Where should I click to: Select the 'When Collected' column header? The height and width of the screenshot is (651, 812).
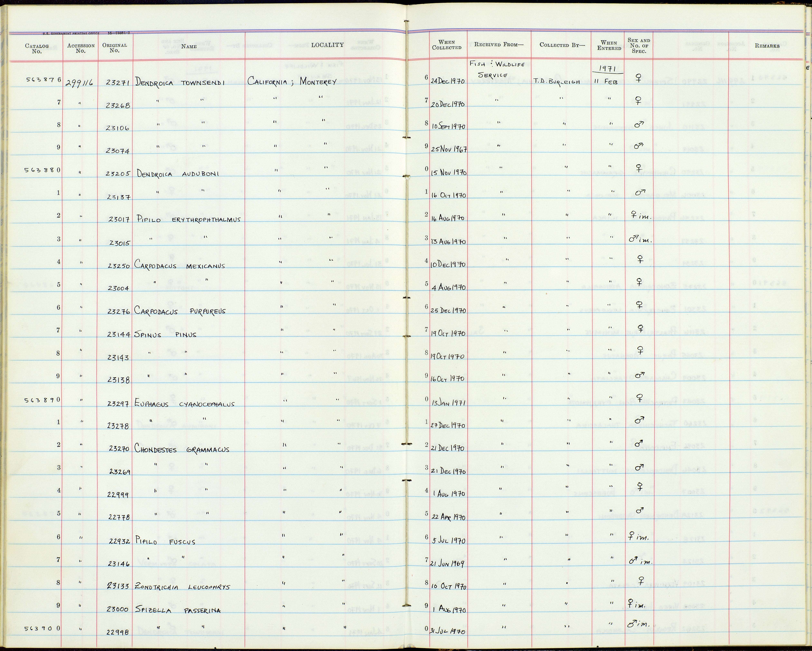[447, 45]
